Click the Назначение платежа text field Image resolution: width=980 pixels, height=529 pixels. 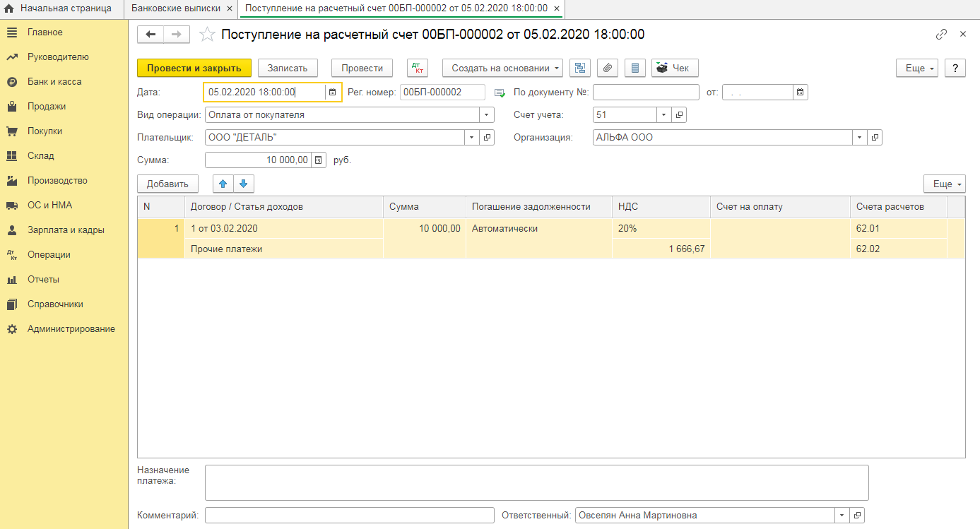click(536, 482)
